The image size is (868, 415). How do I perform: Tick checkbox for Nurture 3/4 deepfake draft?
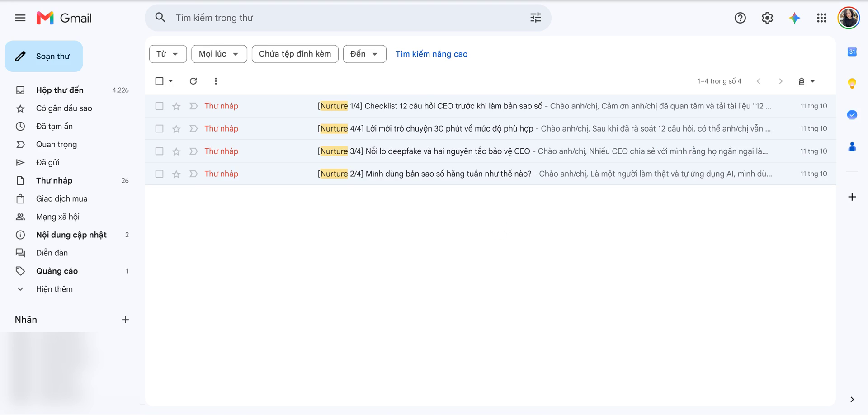point(159,151)
